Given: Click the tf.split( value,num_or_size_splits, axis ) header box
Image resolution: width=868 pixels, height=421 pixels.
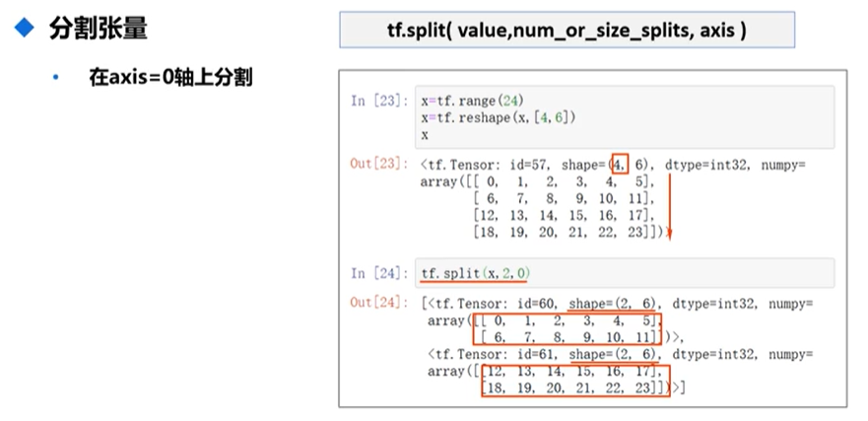Looking at the screenshot, I should (x=567, y=30).
